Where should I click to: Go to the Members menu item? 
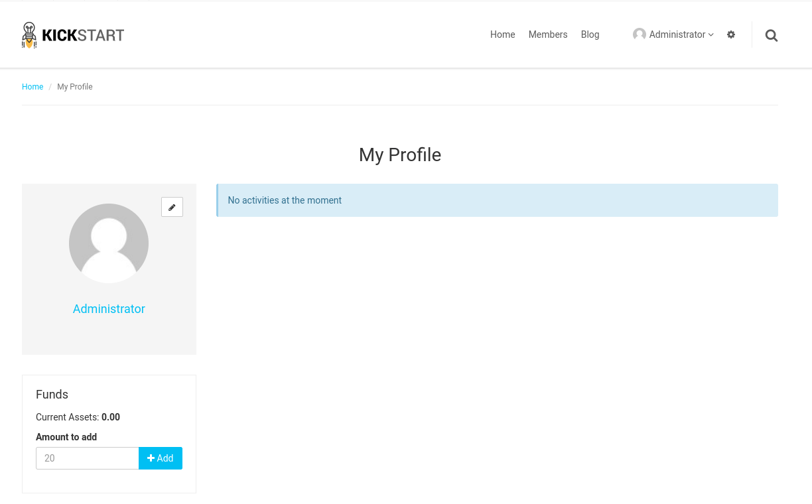(x=548, y=34)
